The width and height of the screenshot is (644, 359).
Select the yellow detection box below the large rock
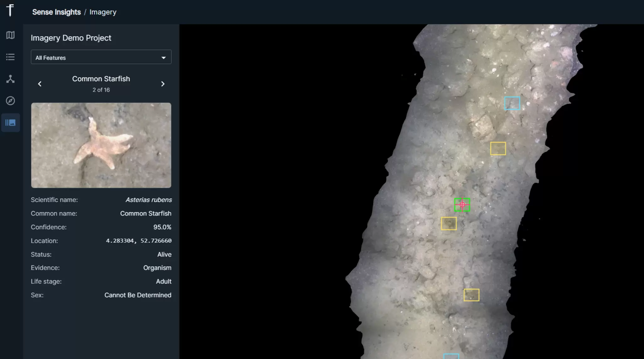point(498,149)
